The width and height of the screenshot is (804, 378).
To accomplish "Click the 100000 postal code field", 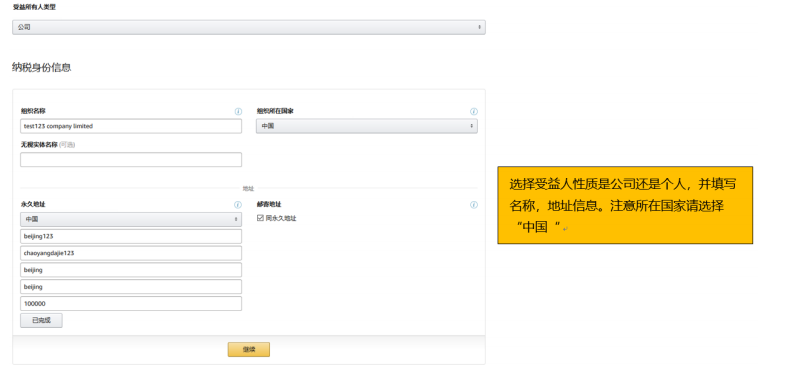I will click(x=131, y=303).
